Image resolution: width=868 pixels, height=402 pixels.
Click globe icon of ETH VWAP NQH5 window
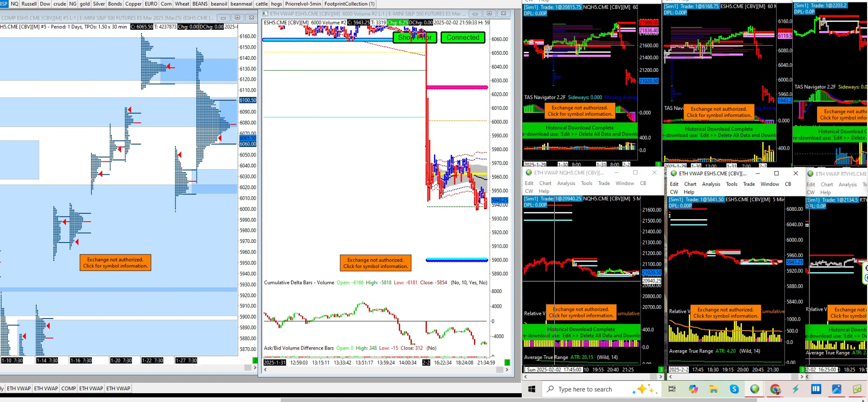pyautogui.click(x=529, y=172)
